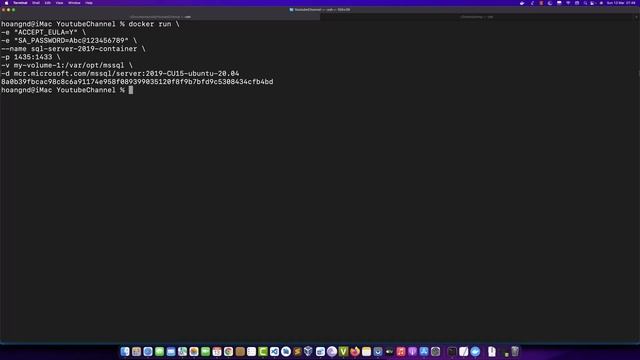Open Calendar from the Dock

[217, 351]
